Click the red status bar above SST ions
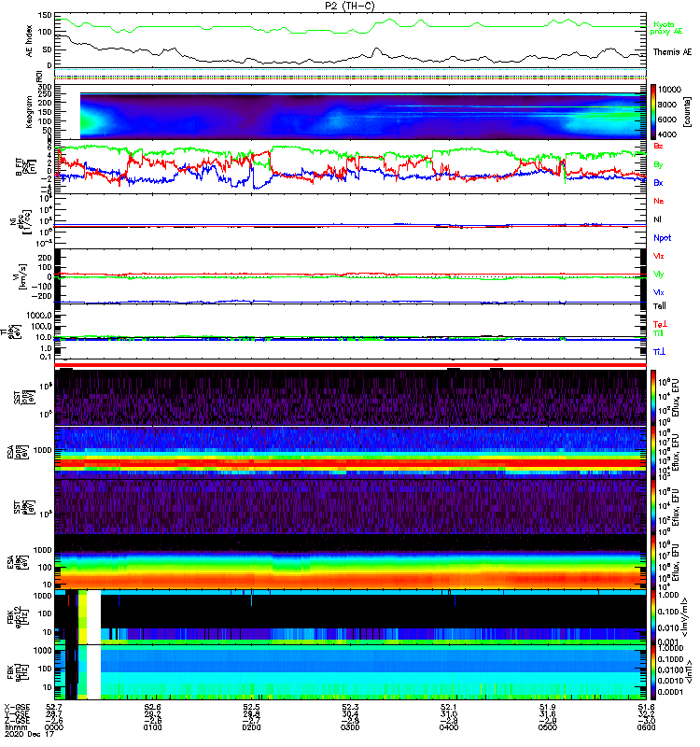700x747 pixels. click(351, 365)
